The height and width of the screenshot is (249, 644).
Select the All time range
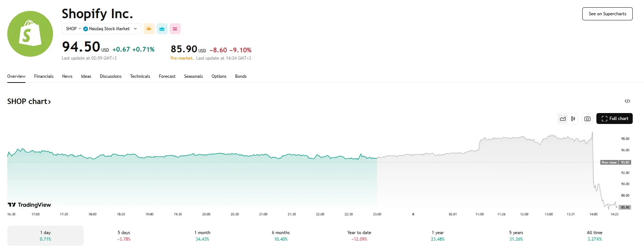[x=595, y=236]
